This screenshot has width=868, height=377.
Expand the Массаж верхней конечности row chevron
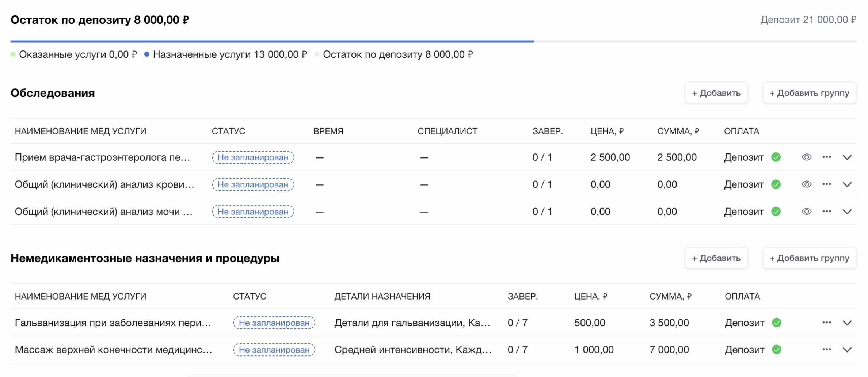coord(847,350)
